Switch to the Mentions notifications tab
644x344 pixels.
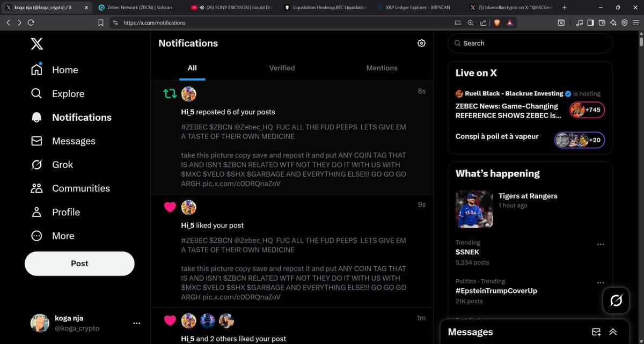point(382,68)
